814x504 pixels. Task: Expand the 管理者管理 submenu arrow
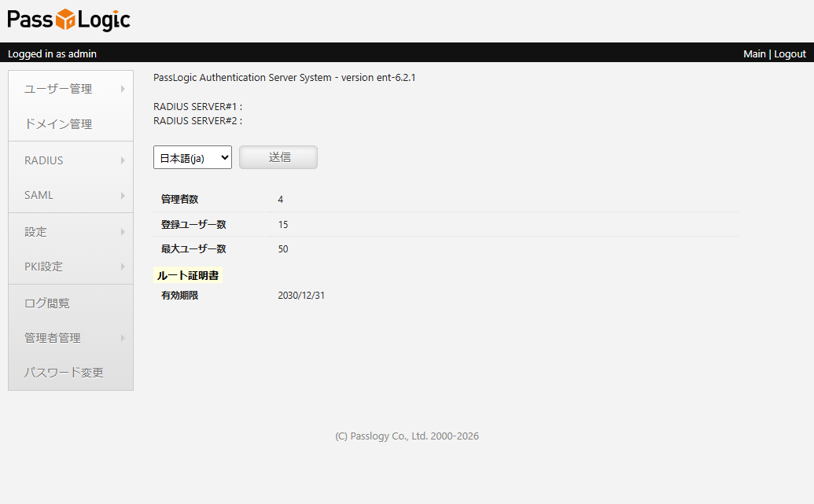click(x=123, y=338)
